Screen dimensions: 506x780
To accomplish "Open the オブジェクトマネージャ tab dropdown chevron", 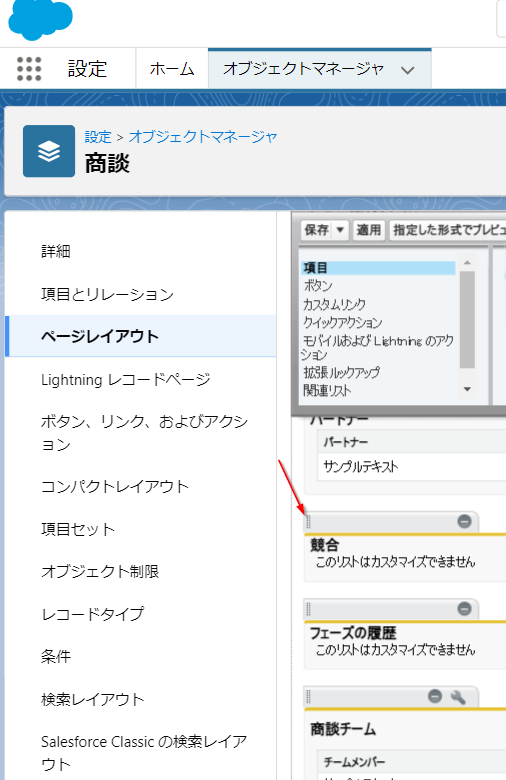I will coord(407,70).
